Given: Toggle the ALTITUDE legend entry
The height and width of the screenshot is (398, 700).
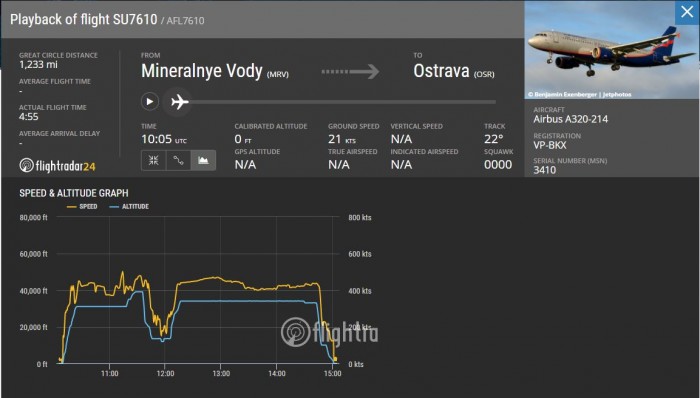Looking at the screenshot, I should click(129, 207).
